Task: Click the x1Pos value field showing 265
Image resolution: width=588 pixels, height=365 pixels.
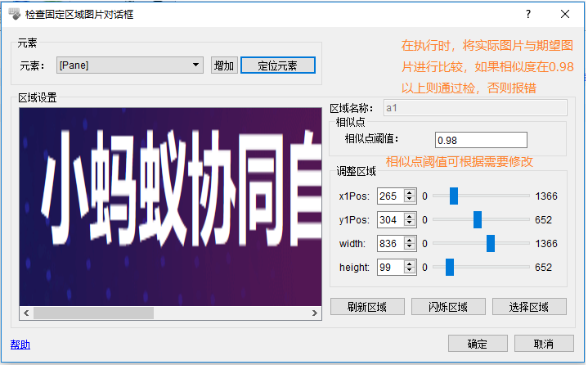Action: pos(390,196)
